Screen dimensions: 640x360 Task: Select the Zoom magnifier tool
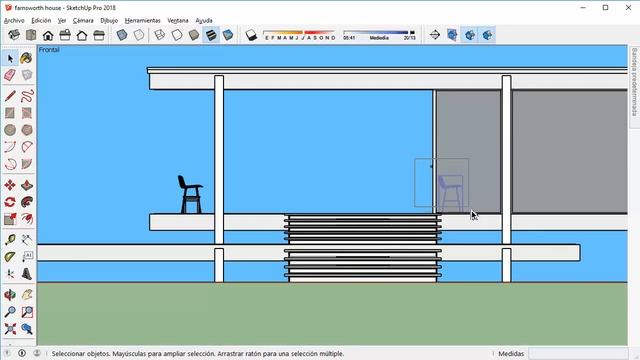pyautogui.click(x=10, y=312)
